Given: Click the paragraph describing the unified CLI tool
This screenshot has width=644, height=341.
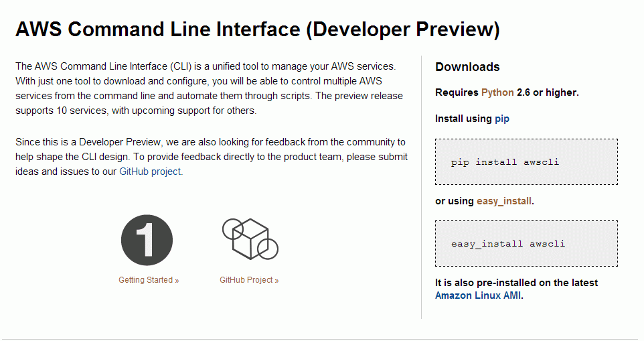Looking at the screenshot, I should pyautogui.click(x=209, y=88).
